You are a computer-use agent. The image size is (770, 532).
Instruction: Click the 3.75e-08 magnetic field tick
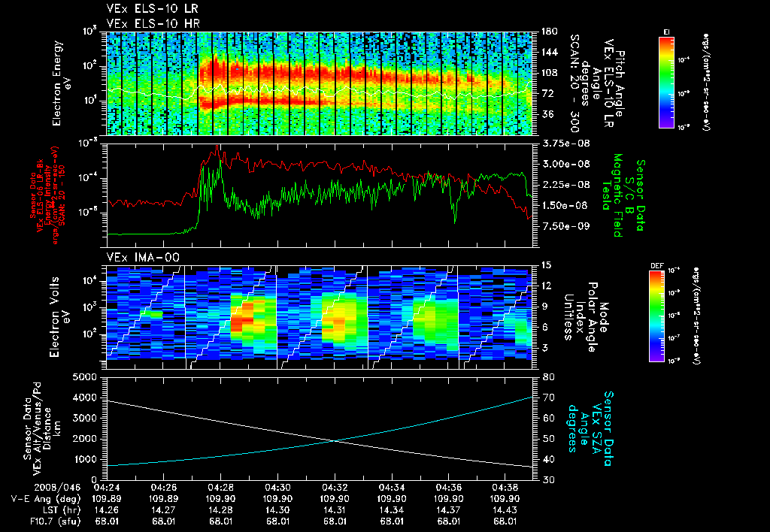pyautogui.click(x=566, y=144)
